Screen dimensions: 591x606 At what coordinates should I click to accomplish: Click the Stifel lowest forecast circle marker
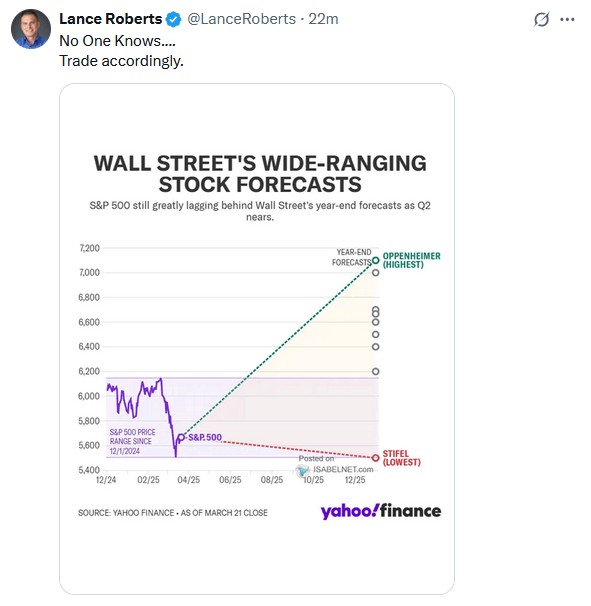(x=375, y=458)
